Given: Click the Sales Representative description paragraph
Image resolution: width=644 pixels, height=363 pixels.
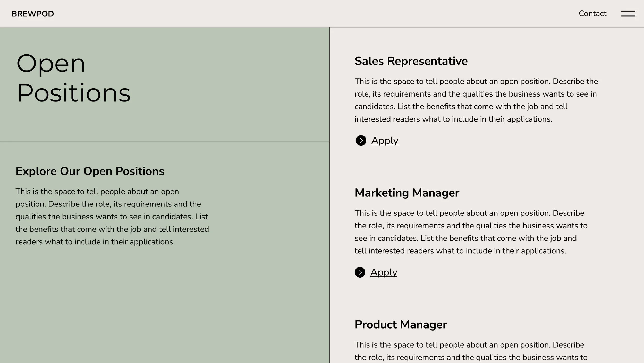Looking at the screenshot, I should pos(476,100).
